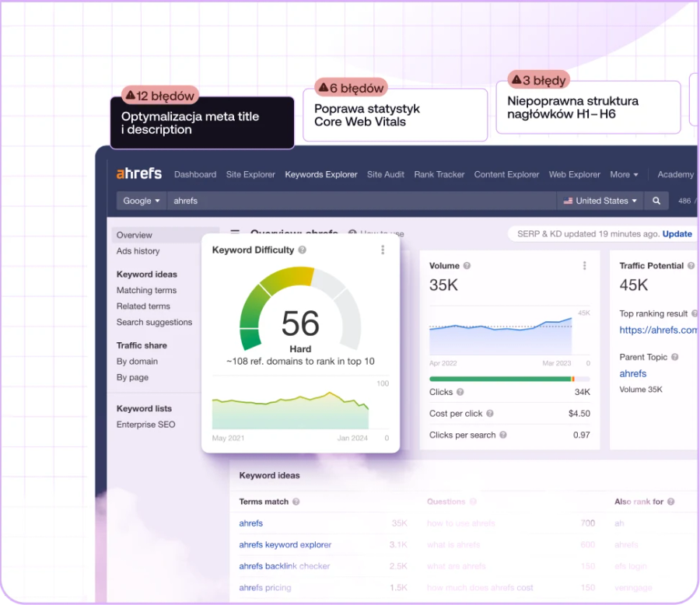Click help icon beside Clicks
Screen dimensions: 700x605
pos(460,392)
